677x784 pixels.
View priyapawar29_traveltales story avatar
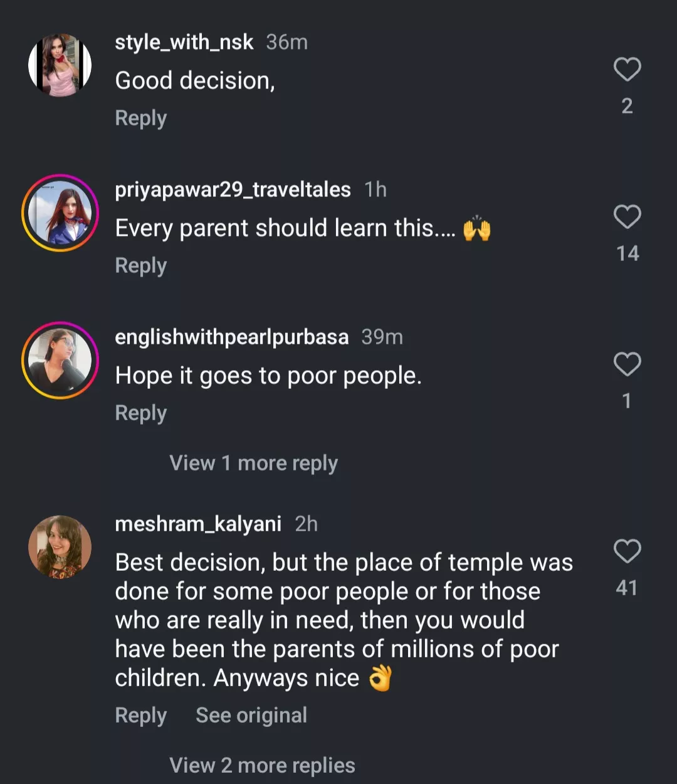pos(60,213)
